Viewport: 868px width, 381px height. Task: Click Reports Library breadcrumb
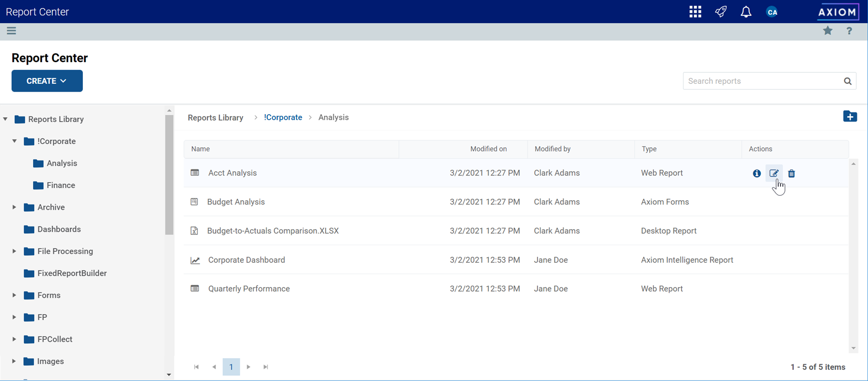215,118
